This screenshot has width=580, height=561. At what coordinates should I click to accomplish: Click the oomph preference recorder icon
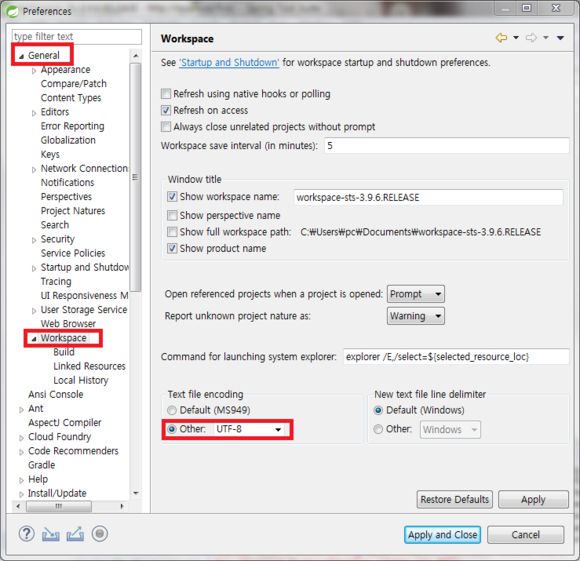pos(100,534)
